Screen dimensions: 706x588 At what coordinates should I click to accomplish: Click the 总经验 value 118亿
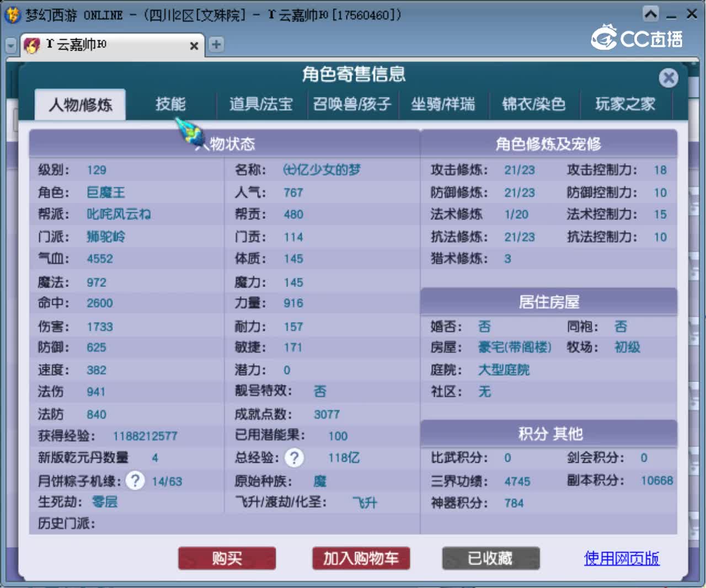(344, 458)
